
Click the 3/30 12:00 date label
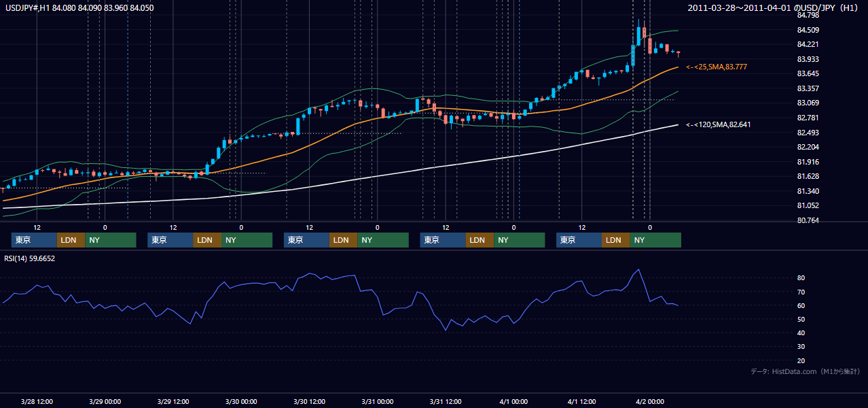coord(310,401)
